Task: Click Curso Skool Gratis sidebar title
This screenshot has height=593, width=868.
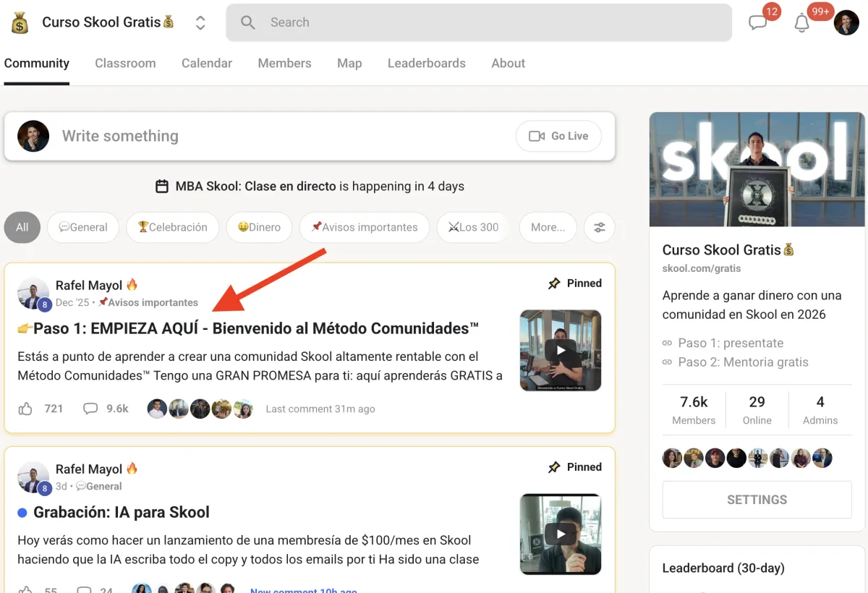Action: 728,250
